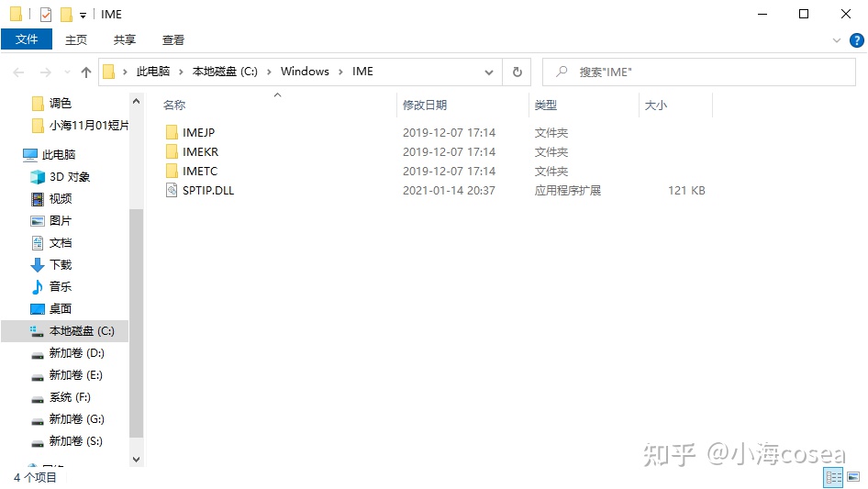Sort by the 大小 column header
The width and height of the screenshot is (868, 489).
click(655, 105)
